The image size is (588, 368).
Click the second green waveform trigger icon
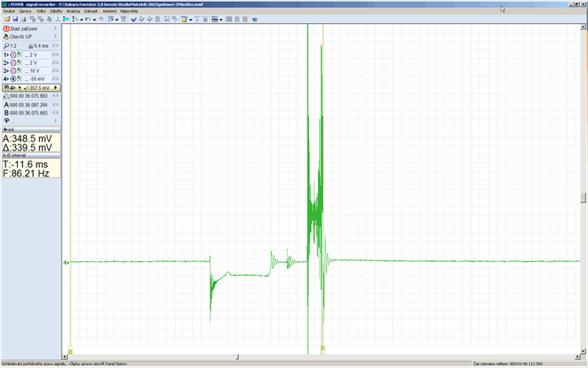pos(88,19)
